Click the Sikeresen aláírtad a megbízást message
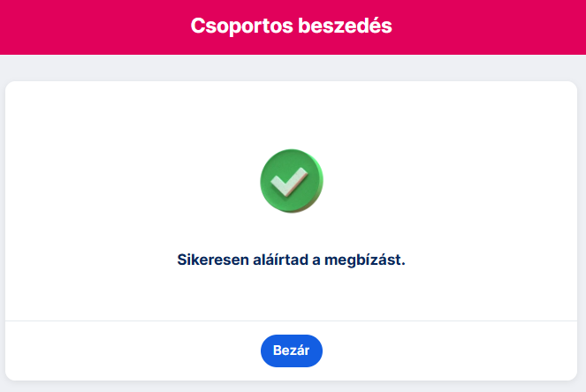 point(292,260)
